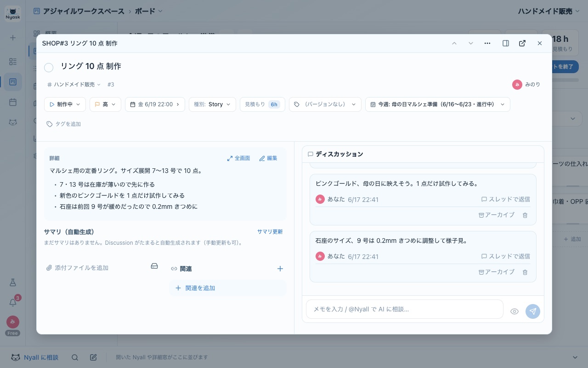Reply in thread on 石座のサイズ comment
This screenshot has width=588, height=368.
pos(505,256)
